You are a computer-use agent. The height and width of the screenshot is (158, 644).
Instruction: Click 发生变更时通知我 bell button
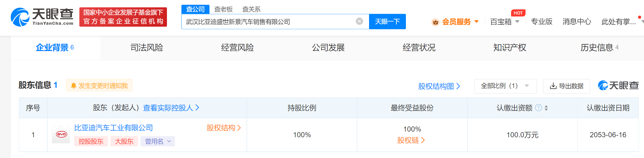[x=99, y=86]
